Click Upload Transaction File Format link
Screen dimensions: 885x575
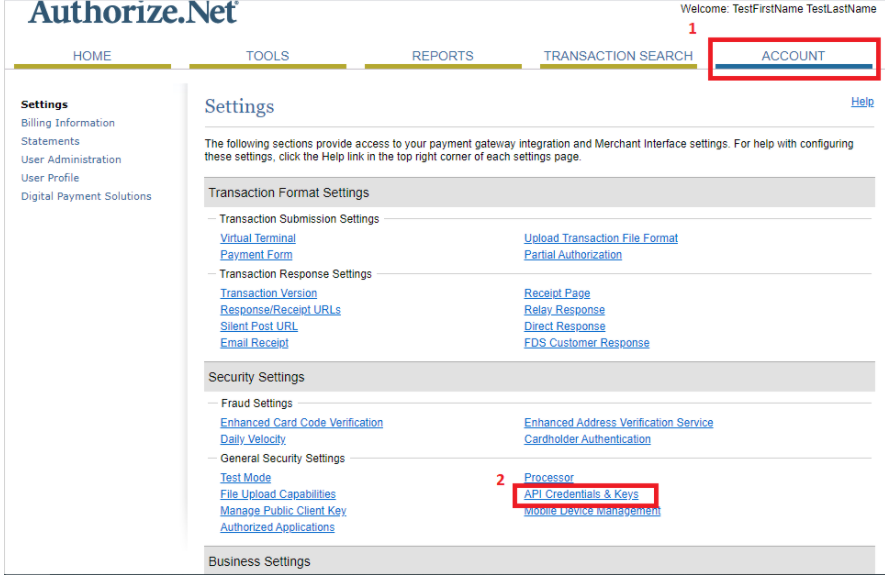tap(601, 238)
